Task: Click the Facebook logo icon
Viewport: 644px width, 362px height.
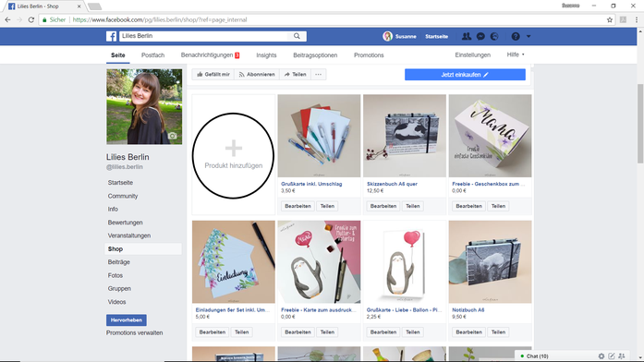Action: pos(111,36)
